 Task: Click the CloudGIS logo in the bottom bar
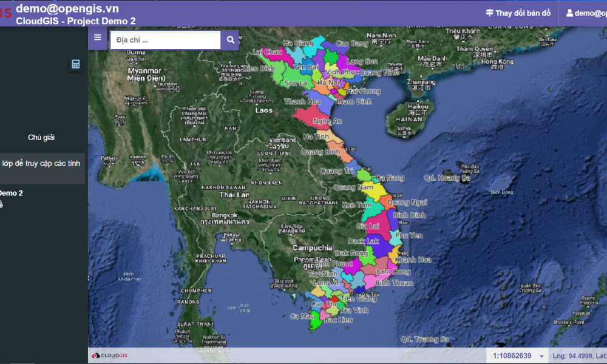pyautogui.click(x=110, y=356)
